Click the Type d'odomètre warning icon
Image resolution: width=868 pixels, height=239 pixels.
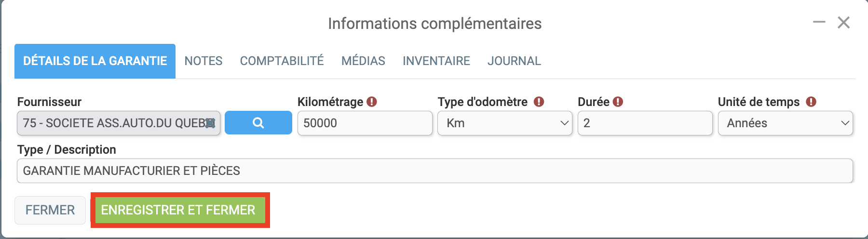click(x=539, y=102)
